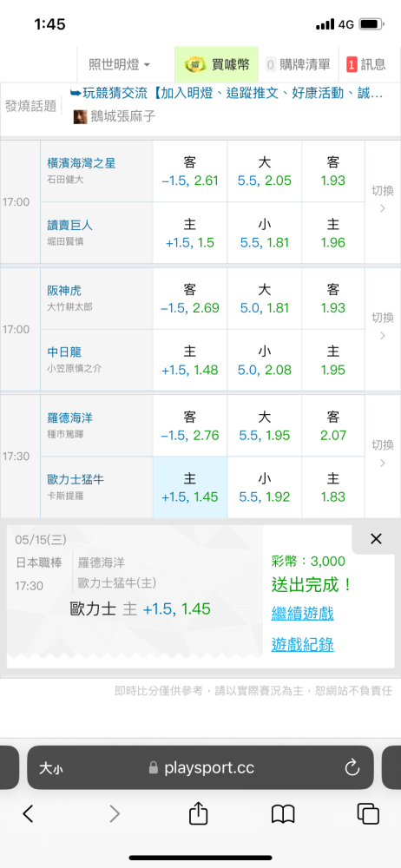Close the bet confirmation panel
Screen dimensions: 401x868
376,539
